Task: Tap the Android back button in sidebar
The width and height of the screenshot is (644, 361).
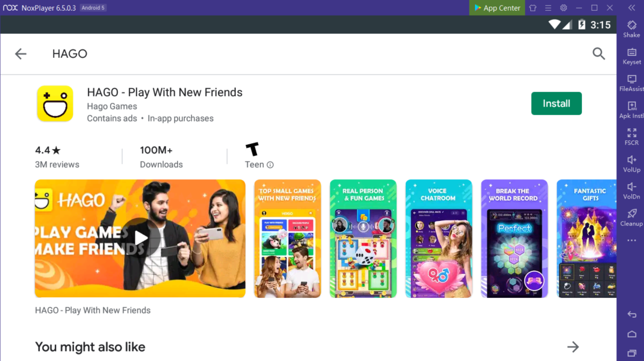Action: 632,315
